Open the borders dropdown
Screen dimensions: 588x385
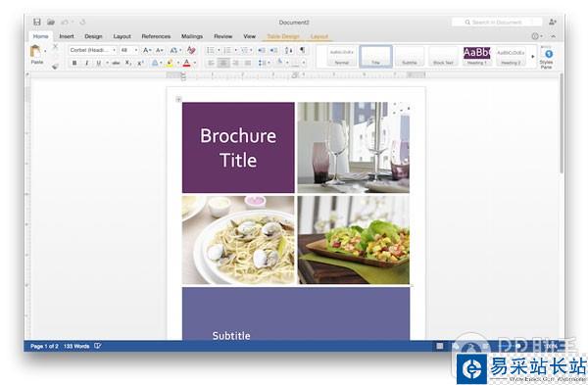[298, 63]
